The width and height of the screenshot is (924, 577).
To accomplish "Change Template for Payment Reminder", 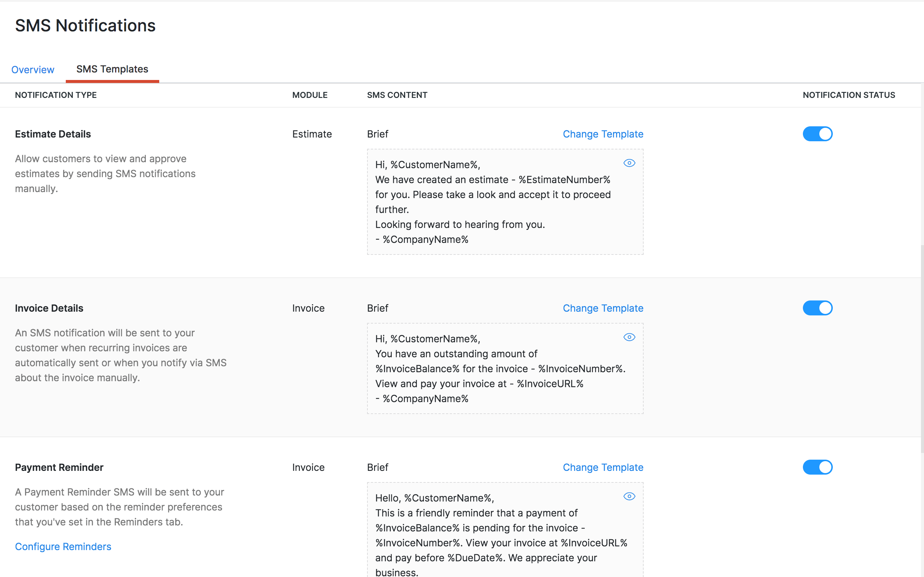I will point(603,467).
